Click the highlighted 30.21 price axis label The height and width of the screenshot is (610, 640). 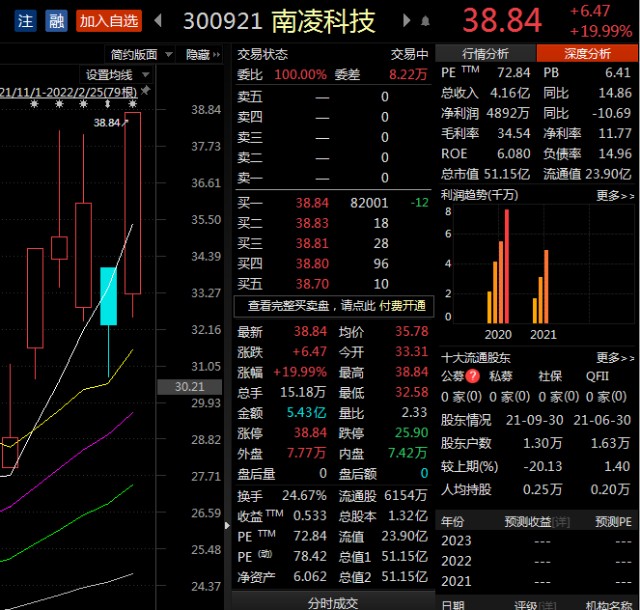(189, 387)
